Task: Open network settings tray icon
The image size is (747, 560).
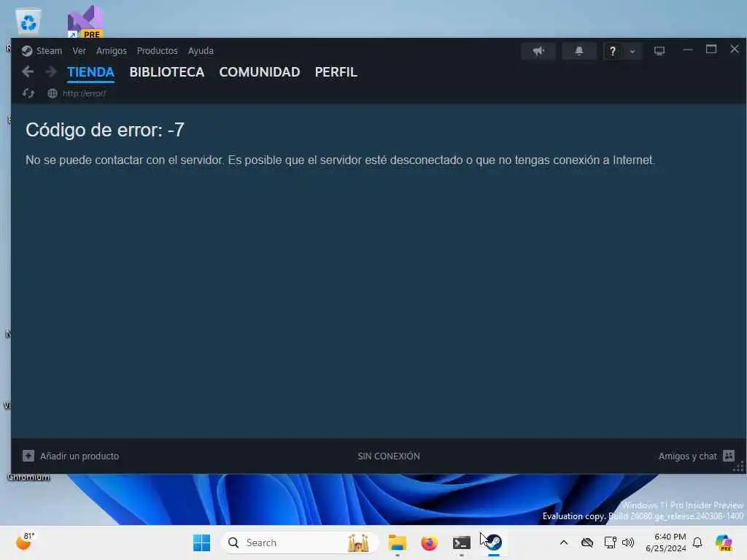Action: coord(610,542)
